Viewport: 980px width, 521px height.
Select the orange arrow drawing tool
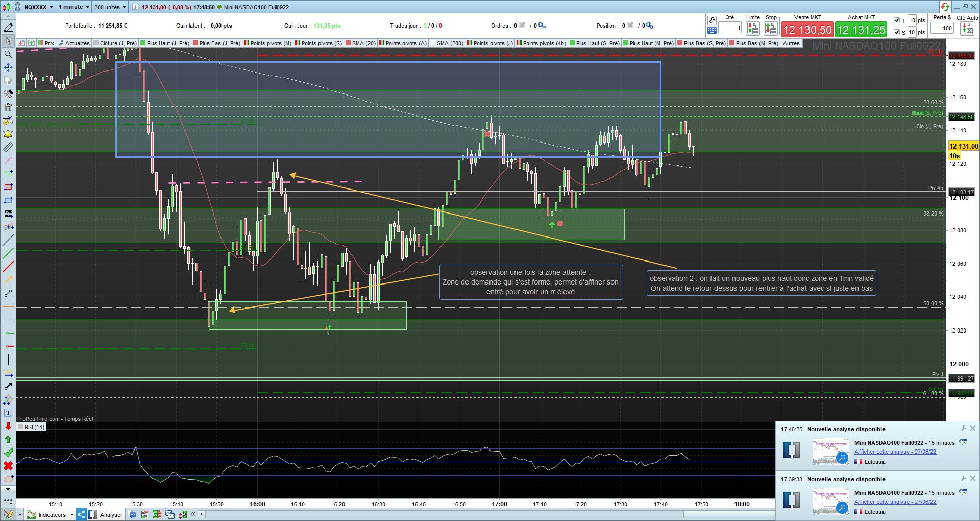[x=8, y=280]
